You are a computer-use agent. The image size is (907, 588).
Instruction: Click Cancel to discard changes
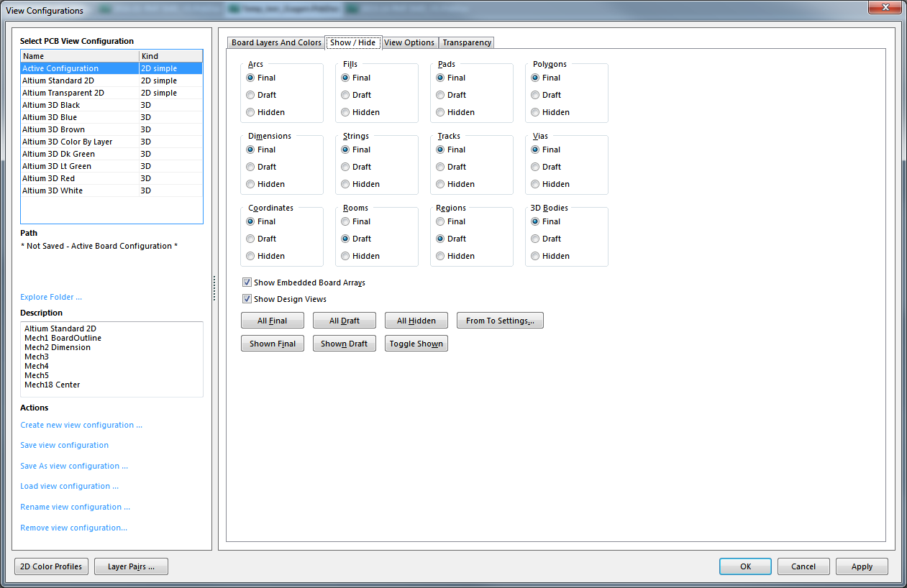[803, 566]
